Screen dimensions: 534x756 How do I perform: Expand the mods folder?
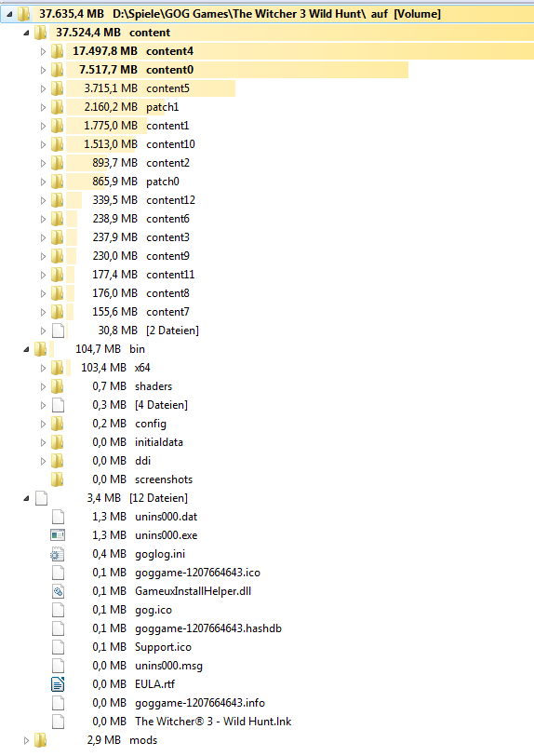26,740
